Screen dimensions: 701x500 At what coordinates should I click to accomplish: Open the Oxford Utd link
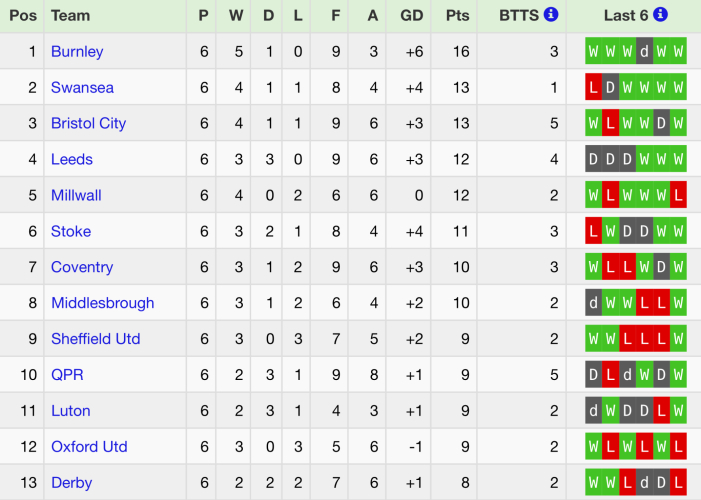[x=89, y=447]
